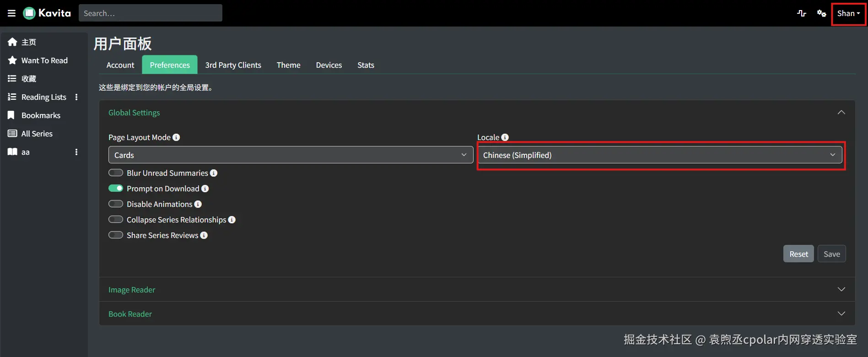
Task: Select the Preferences tab
Action: [170, 65]
